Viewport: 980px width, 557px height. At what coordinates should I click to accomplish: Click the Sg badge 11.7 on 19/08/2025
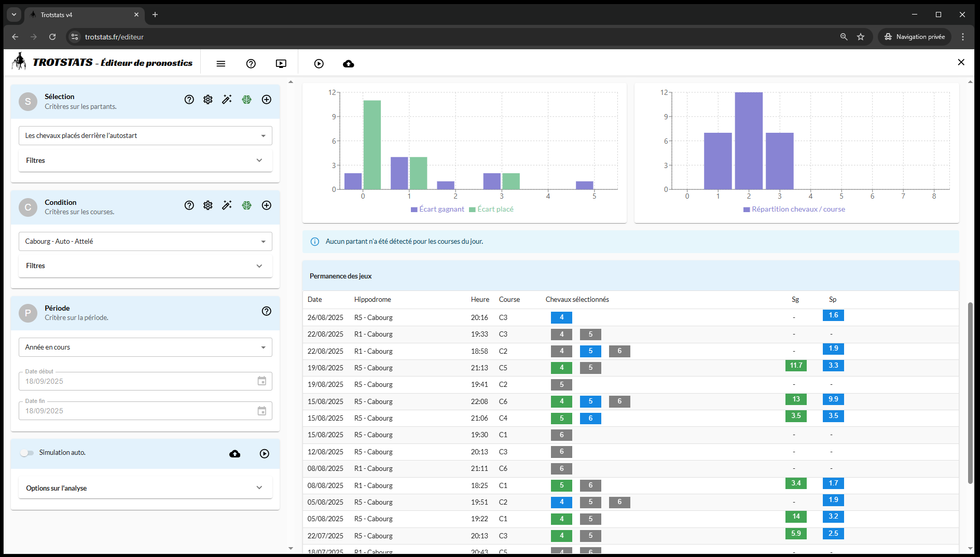tap(796, 366)
